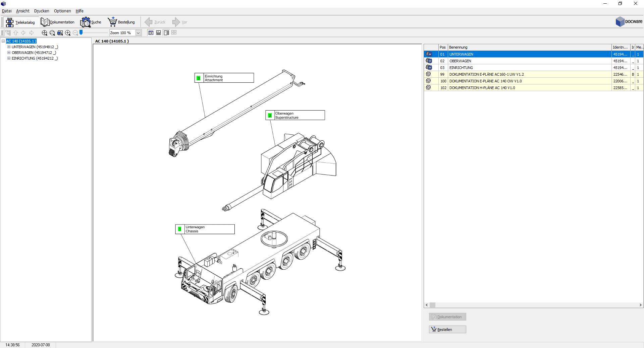644x348 pixels.
Task: Toggle the list-below layout button
Action: click(x=158, y=32)
